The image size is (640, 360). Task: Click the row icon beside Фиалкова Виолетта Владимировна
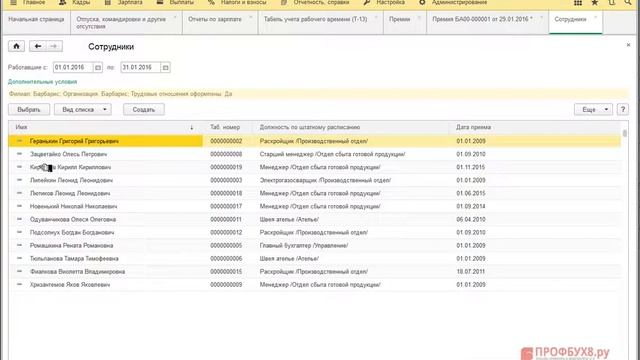(19, 271)
